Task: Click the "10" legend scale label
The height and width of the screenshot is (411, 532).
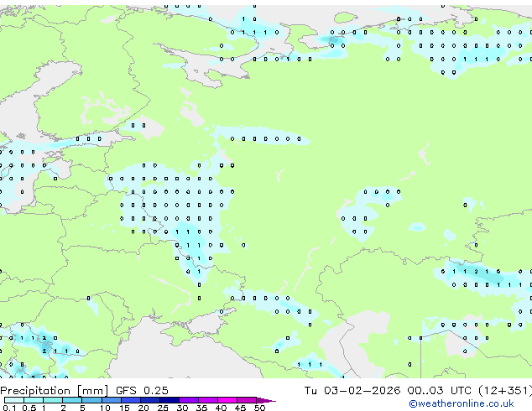Action: pos(105,408)
